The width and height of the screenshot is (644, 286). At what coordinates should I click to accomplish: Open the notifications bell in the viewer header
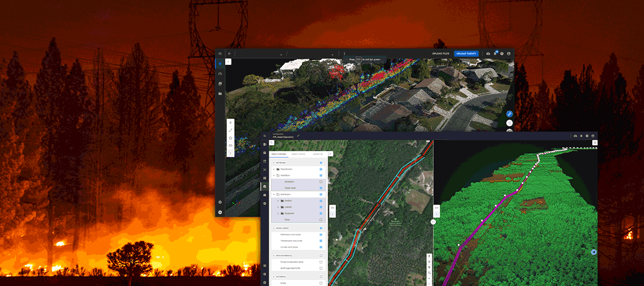pos(495,53)
